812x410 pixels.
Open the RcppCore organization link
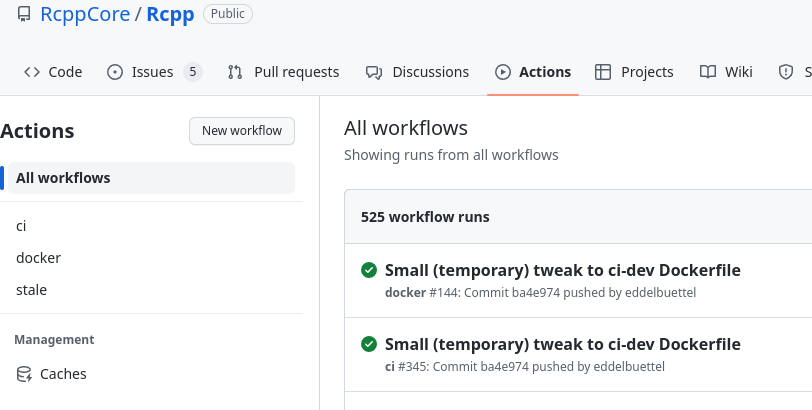point(85,14)
